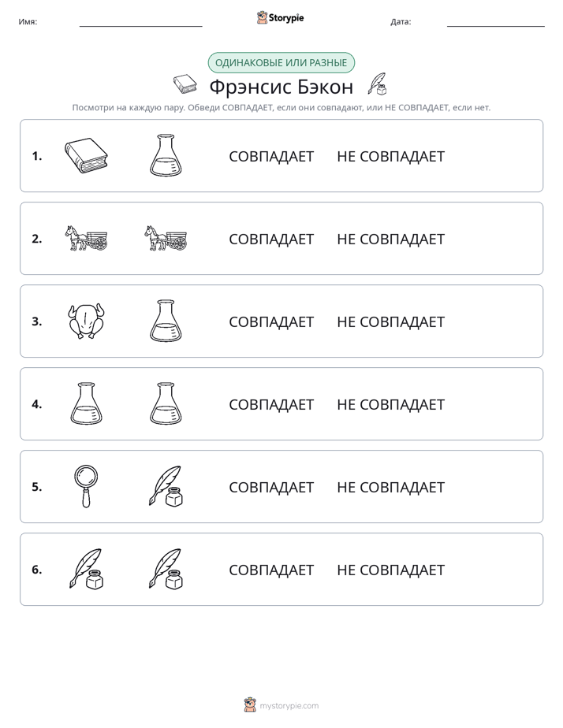Click the magnifying glass icon in row 5
This screenshot has width=563, height=728.
point(86,487)
